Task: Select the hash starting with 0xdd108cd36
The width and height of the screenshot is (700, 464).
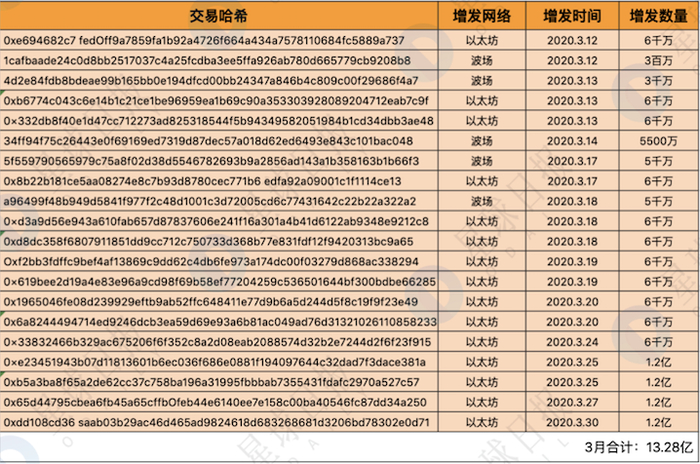Action: point(217,422)
